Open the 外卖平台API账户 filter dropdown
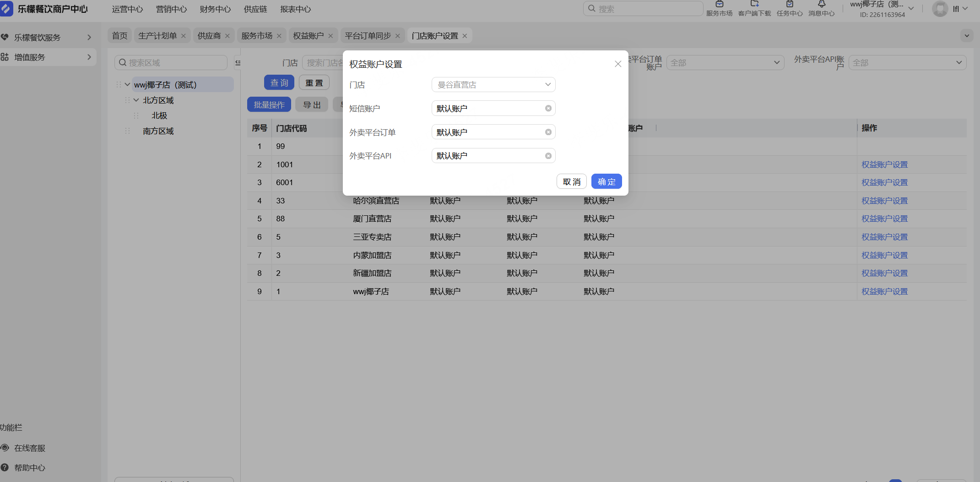 click(x=907, y=63)
